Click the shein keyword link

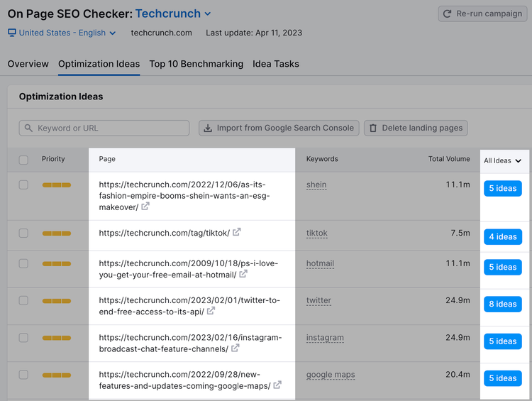coord(316,185)
